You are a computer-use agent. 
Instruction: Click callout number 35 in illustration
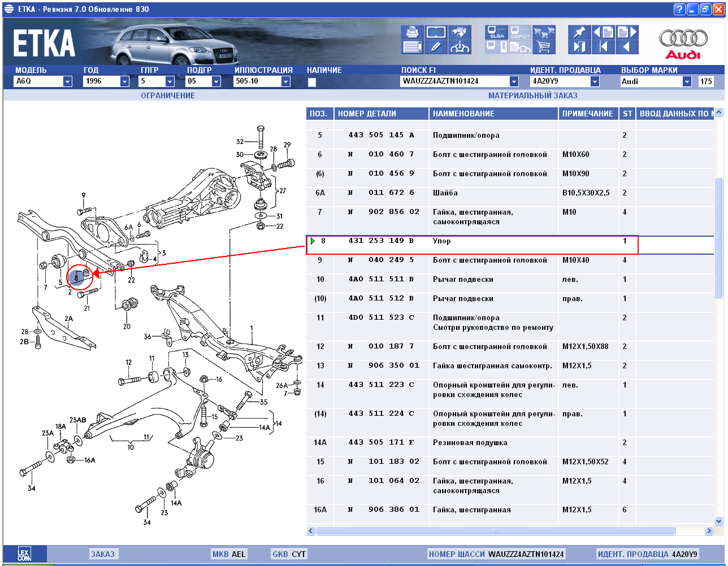pos(263,402)
